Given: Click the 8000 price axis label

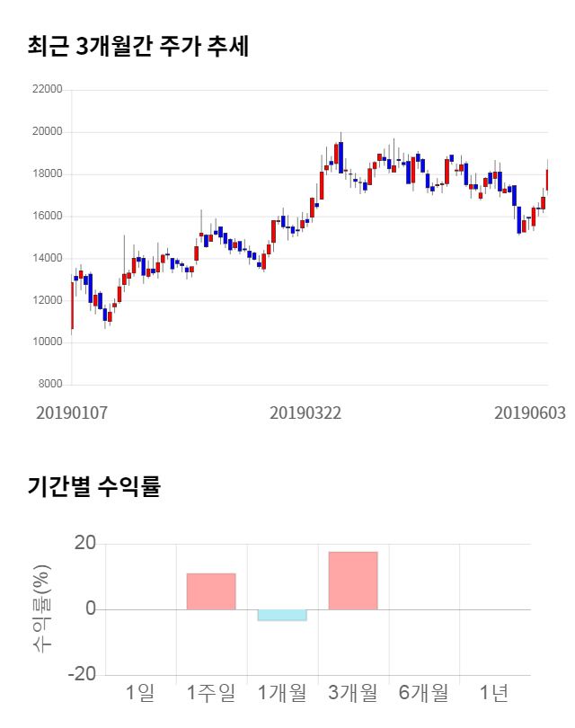Looking at the screenshot, I should click(50, 385).
